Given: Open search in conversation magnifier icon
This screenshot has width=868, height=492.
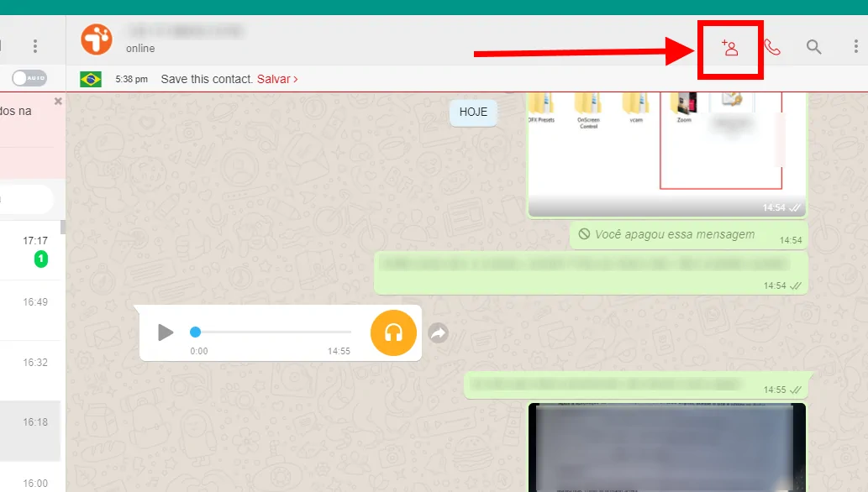Looking at the screenshot, I should click(813, 47).
